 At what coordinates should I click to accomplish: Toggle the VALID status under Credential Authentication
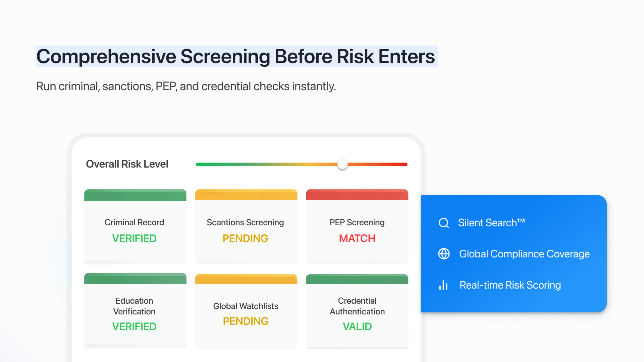(x=357, y=326)
